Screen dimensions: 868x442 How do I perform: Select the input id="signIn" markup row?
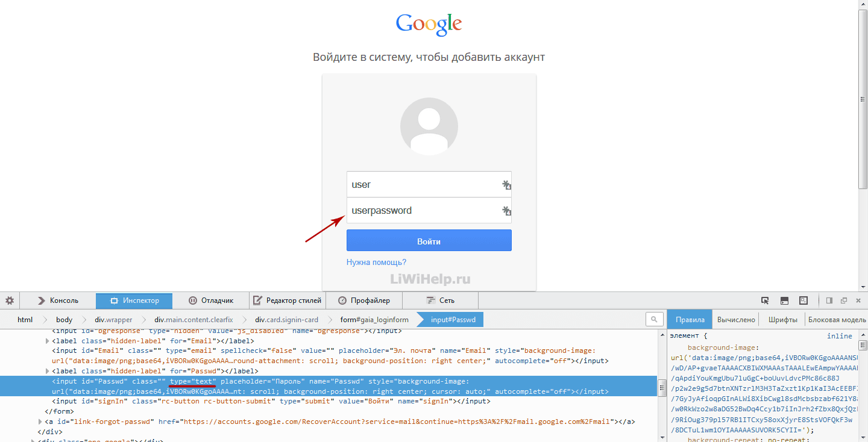[x=329, y=401]
